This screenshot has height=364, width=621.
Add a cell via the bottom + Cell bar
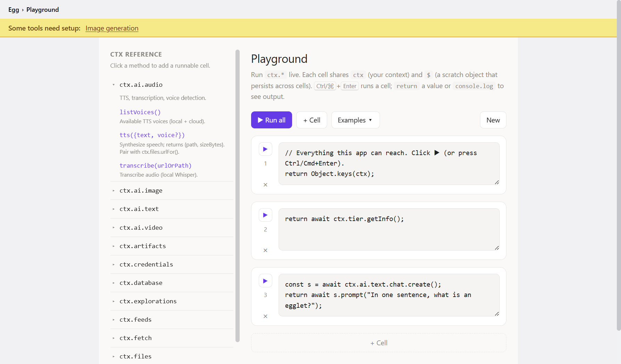click(x=379, y=343)
